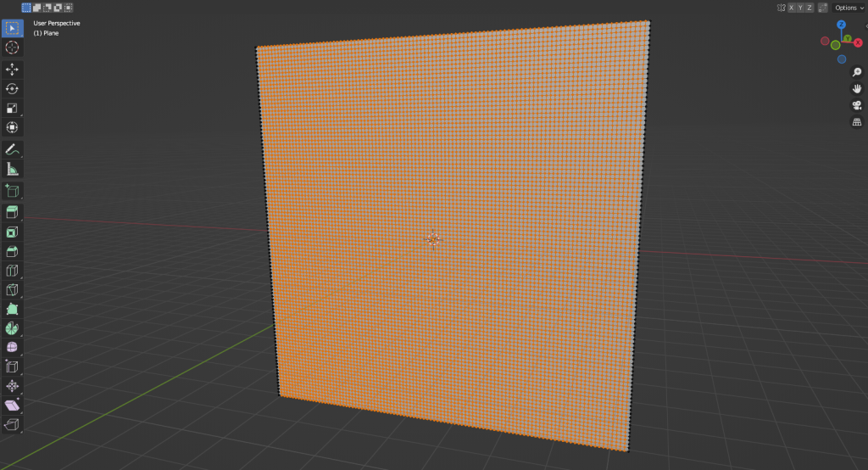Activate the Spin tool
This screenshot has width=868, height=470.
click(12, 328)
